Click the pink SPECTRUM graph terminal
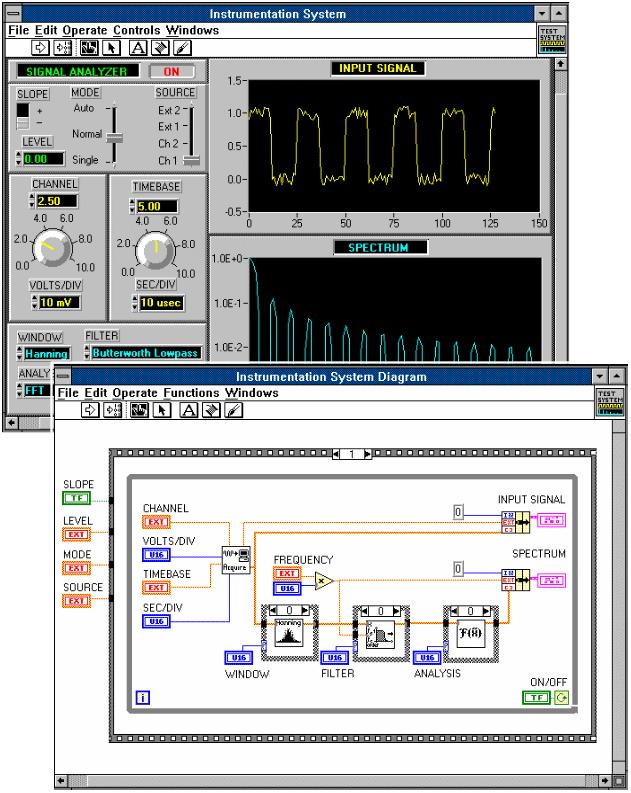Viewport: 631px width, 793px height. (x=551, y=580)
